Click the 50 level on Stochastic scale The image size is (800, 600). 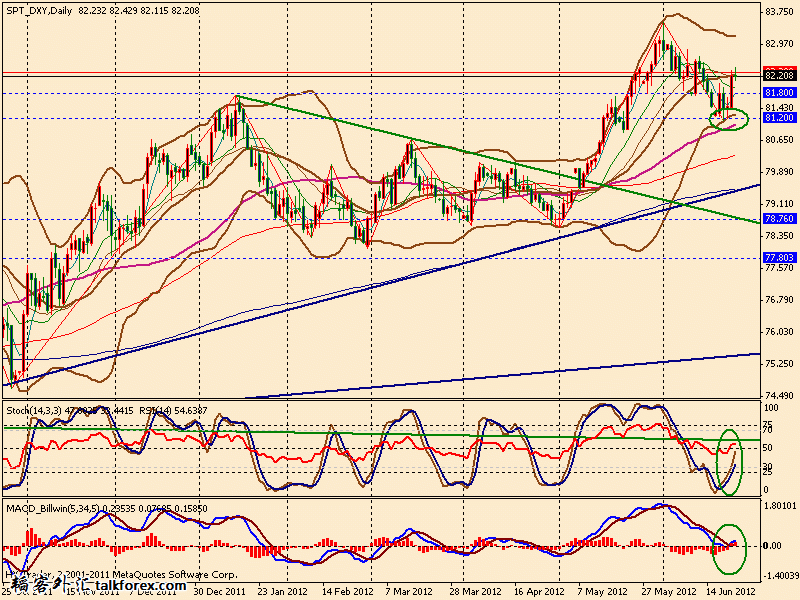point(768,447)
